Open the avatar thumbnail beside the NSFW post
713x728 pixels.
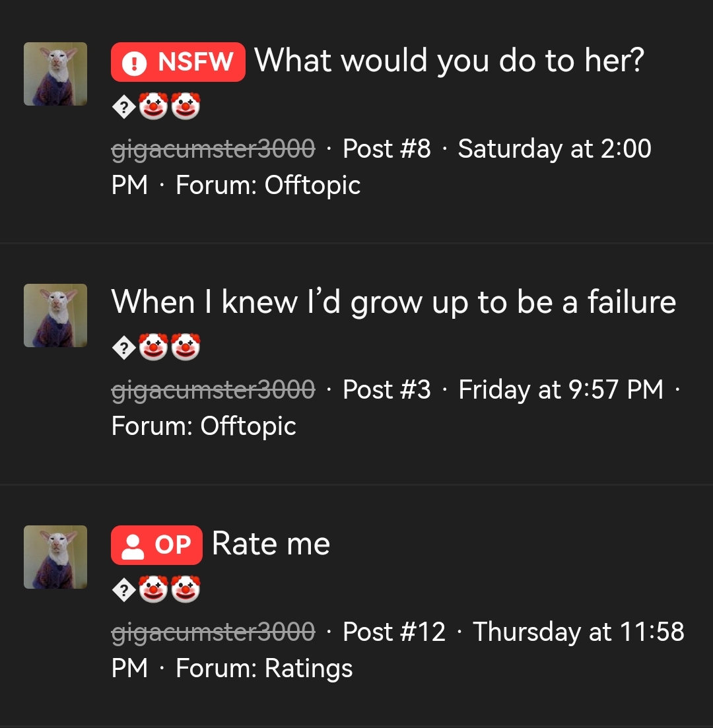pyautogui.click(x=55, y=74)
